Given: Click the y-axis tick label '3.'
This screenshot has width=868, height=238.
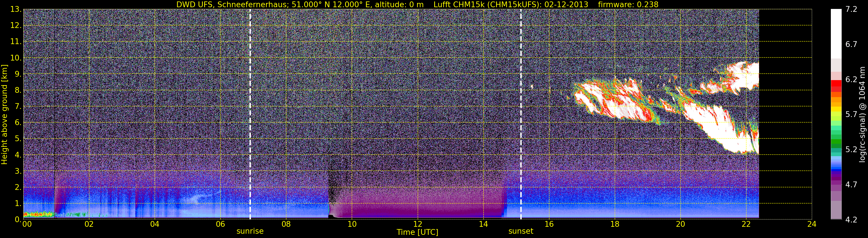Looking at the screenshot, I should click(18, 171).
